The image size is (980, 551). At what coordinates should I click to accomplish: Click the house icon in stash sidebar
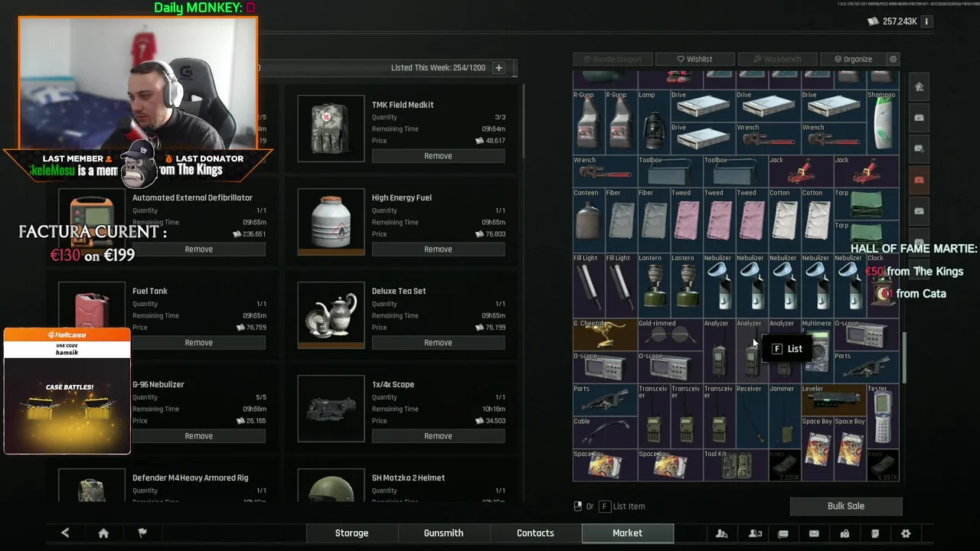(919, 87)
